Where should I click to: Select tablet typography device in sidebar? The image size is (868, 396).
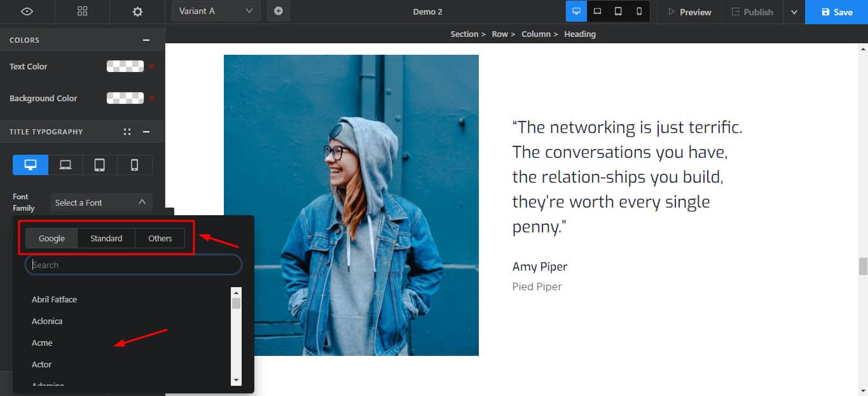[x=100, y=165]
